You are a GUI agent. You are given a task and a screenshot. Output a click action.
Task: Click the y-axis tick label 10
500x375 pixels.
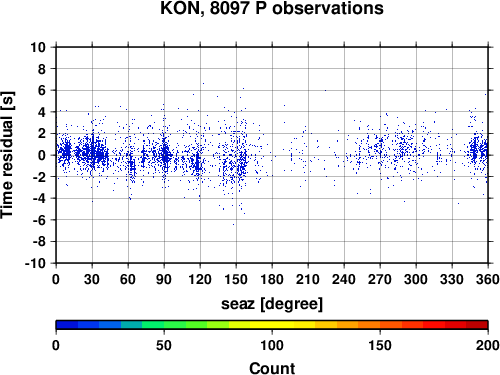coord(38,47)
